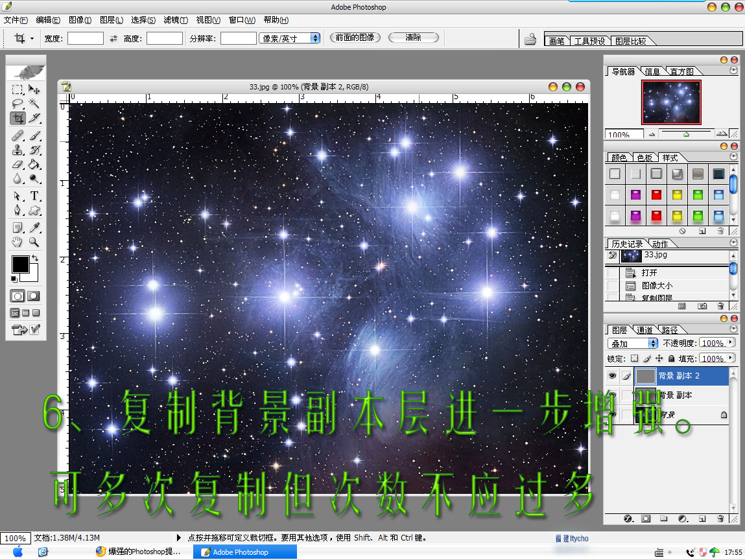Swap foreground and background colors
This screenshot has width=745, height=560.
(x=34, y=259)
